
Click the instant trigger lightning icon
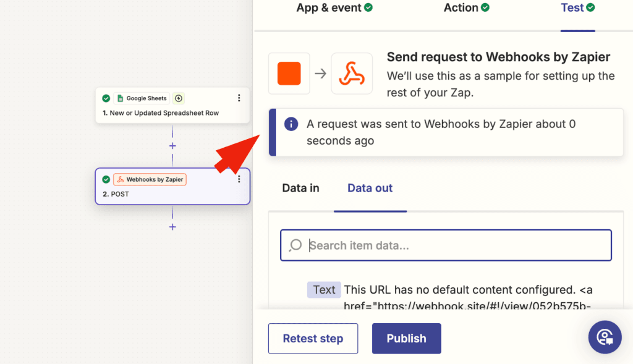(179, 98)
